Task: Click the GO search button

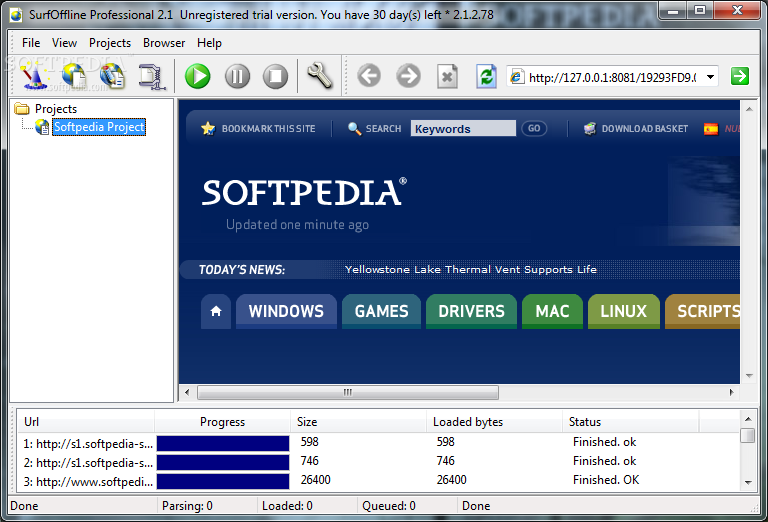Action: [x=534, y=128]
